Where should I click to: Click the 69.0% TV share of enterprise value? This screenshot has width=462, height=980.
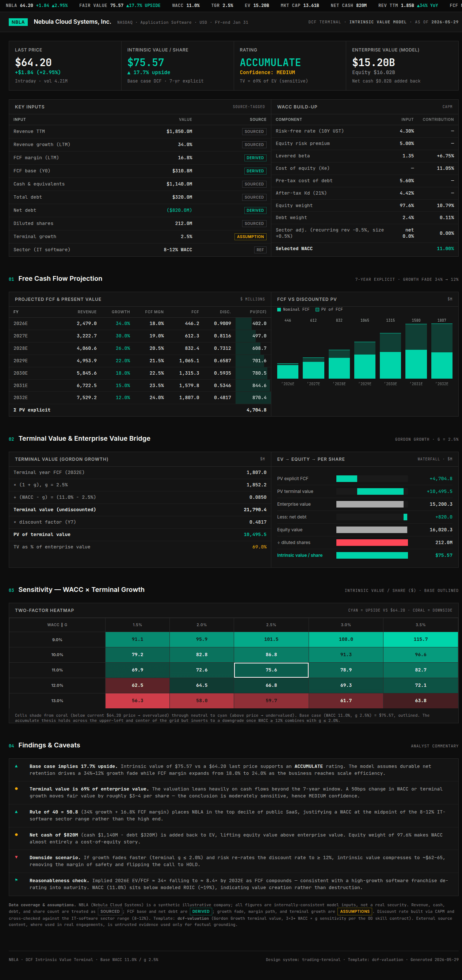point(259,547)
